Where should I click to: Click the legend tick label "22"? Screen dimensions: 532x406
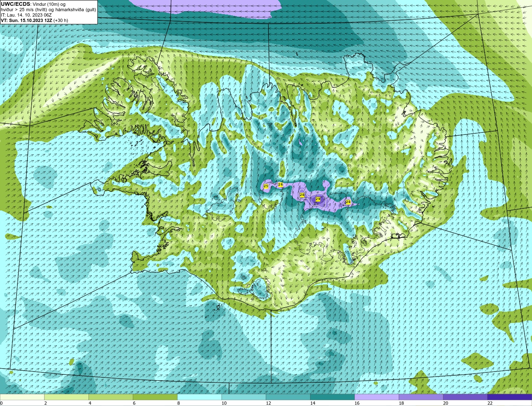(490, 403)
